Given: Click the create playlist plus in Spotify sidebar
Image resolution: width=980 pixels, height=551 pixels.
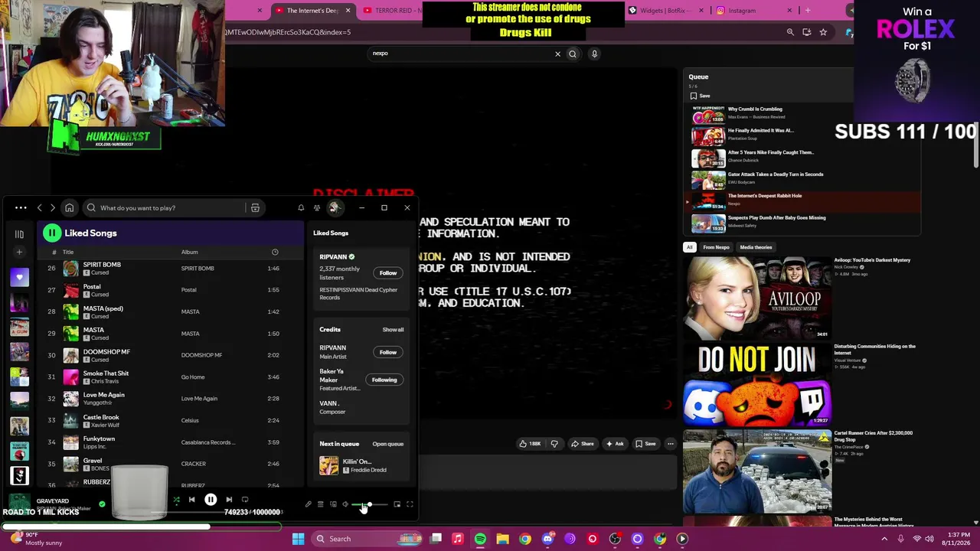Looking at the screenshot, I should point(19,252).
